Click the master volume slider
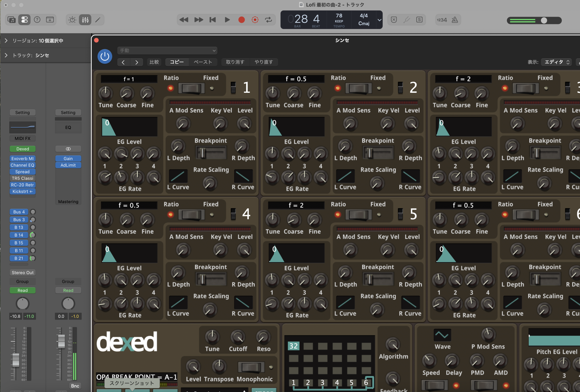580x392 pixels. coord(534,20)
